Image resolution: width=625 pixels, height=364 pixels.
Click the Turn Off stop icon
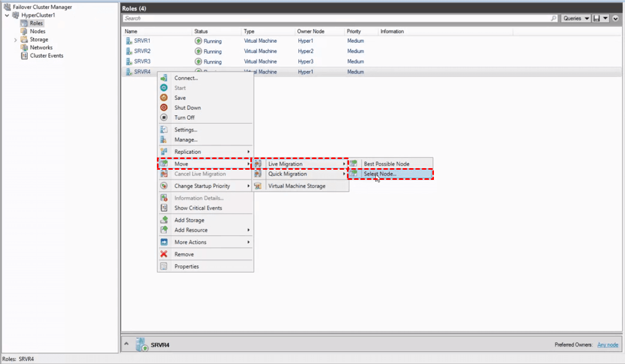coord(164,117)
